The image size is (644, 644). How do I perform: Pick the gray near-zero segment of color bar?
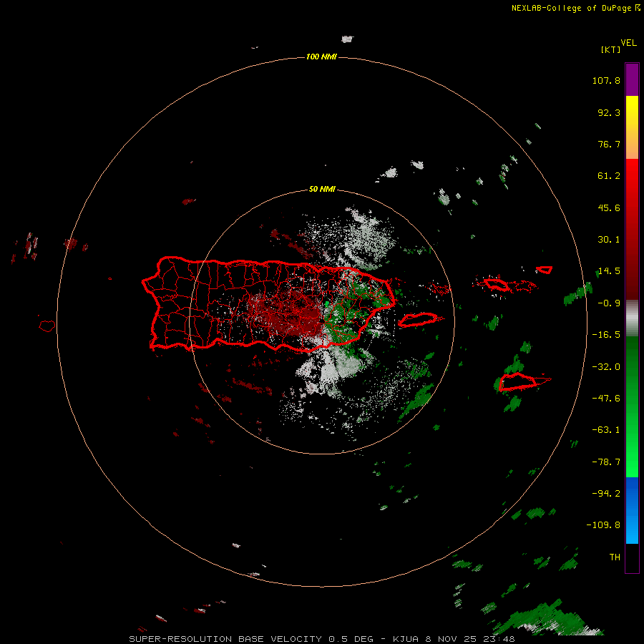632,318
